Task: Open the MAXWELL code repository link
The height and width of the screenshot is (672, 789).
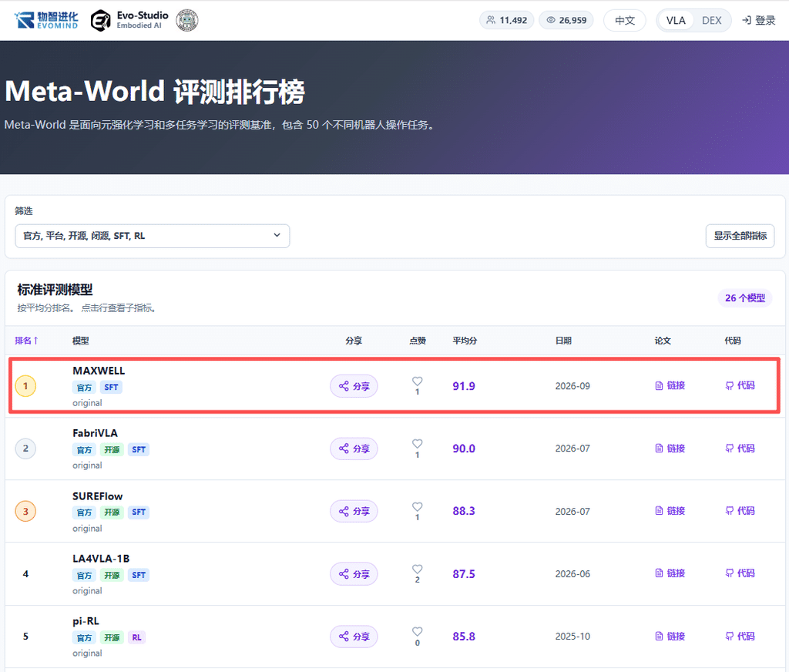Action: 740,385
